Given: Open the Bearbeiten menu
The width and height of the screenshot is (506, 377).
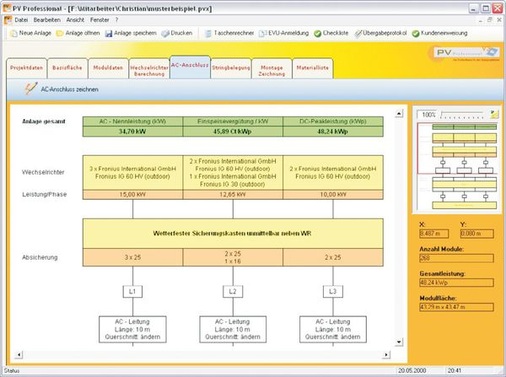Looking at the screenshot, I should 47,20.
